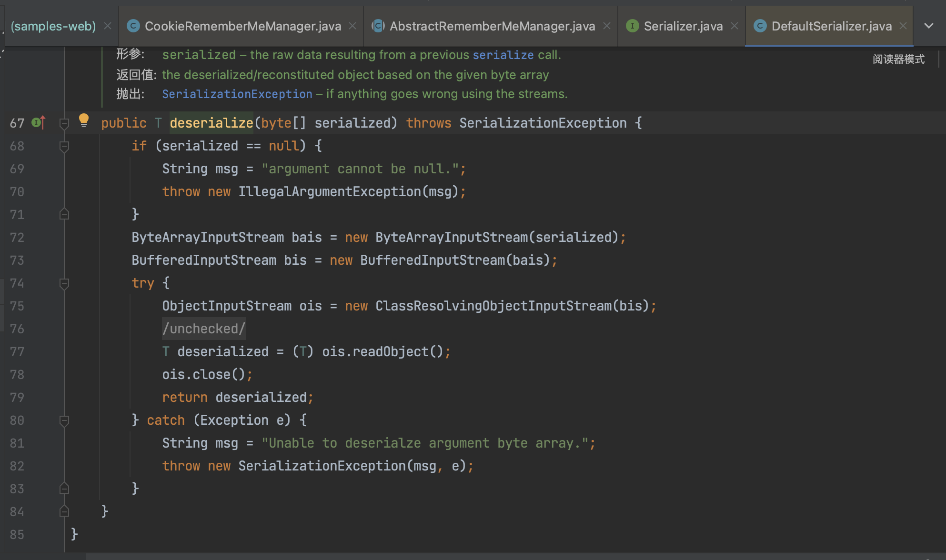946x560 pixels.
Task: Click "argument cannot be null." string
Action: point(360,169)
